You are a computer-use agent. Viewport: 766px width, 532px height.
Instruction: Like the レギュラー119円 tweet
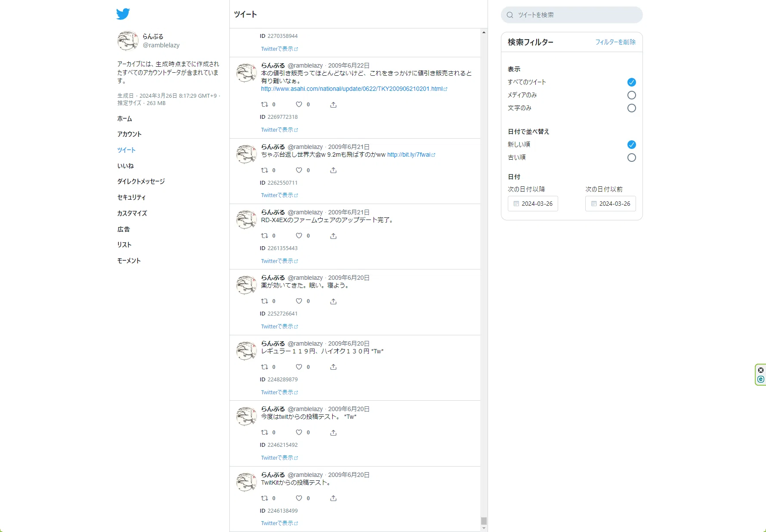click(299, 367)
